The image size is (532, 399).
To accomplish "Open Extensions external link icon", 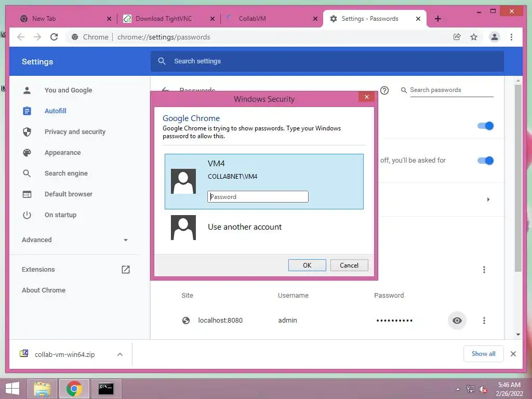I will click(126, 270).
